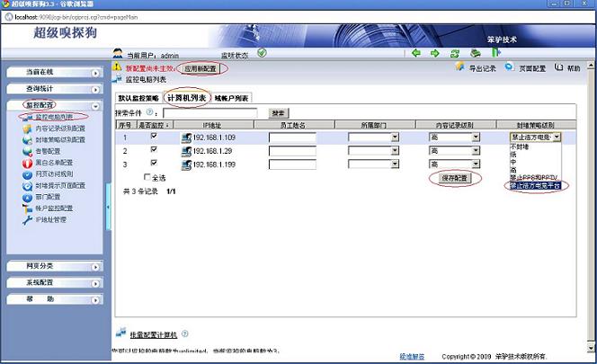Toggle monitoring checkbox for 192.168.1.199
Screen dimensions: 597x364
tap(154, 164)
